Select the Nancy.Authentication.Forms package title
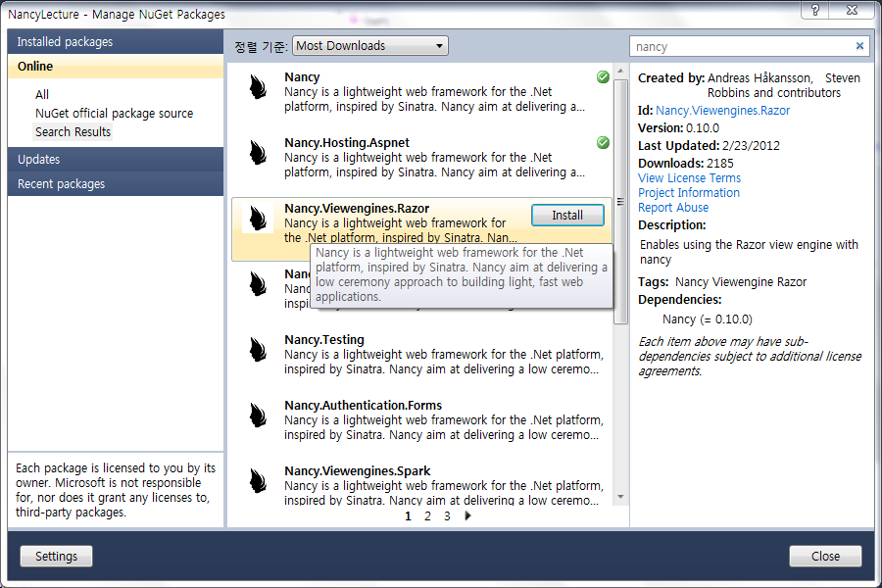Viewport: 882px width, 588px height. (363, 405)
